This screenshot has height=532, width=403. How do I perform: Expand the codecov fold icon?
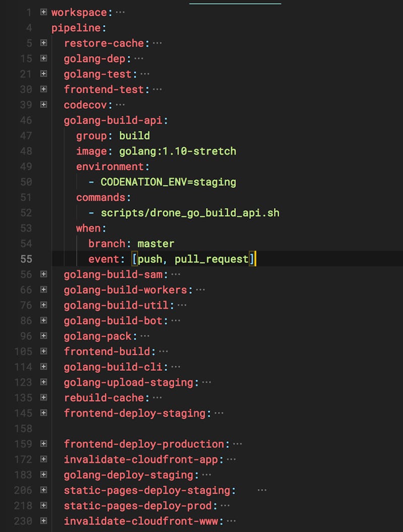pos(43,105)
